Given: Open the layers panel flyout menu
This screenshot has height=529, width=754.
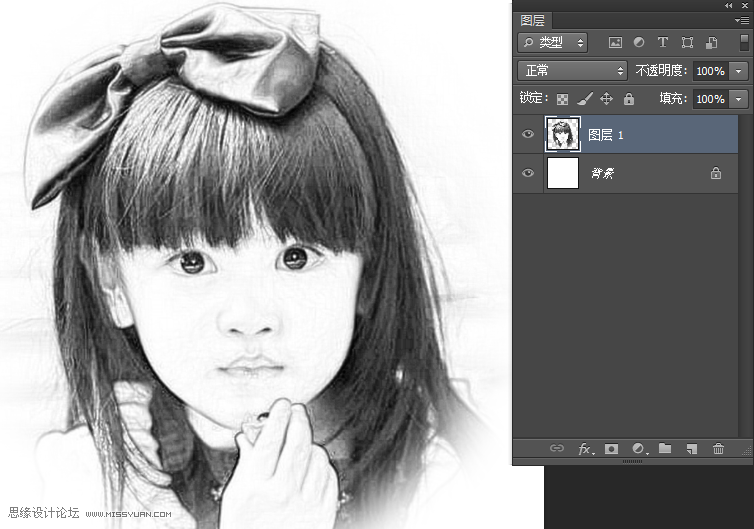Looking at the screenshot, I should point(741,20).
